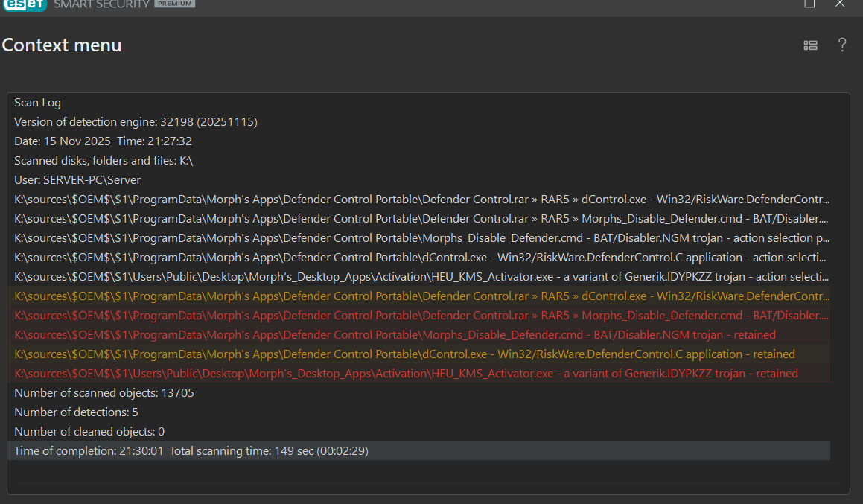Click the Context menu heading

(x=62, y=45)
